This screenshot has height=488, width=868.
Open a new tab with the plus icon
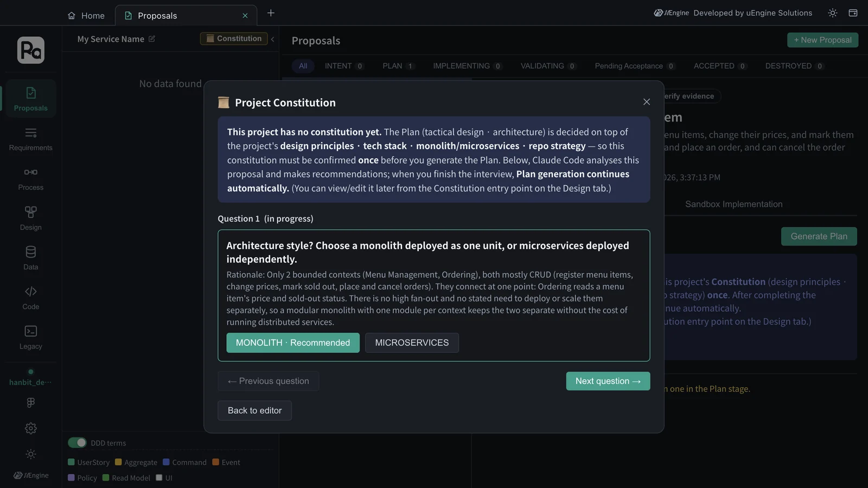[271, 13]
